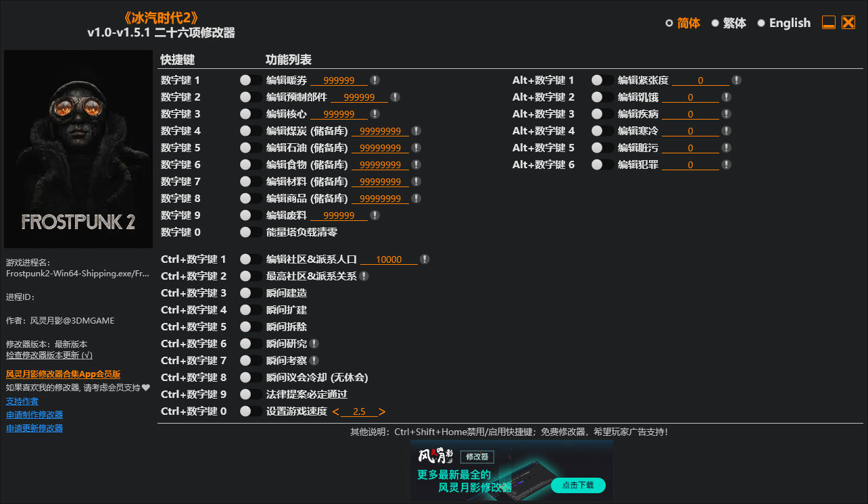Click the 风灵月影 advertisement banner

click(510, 471)
